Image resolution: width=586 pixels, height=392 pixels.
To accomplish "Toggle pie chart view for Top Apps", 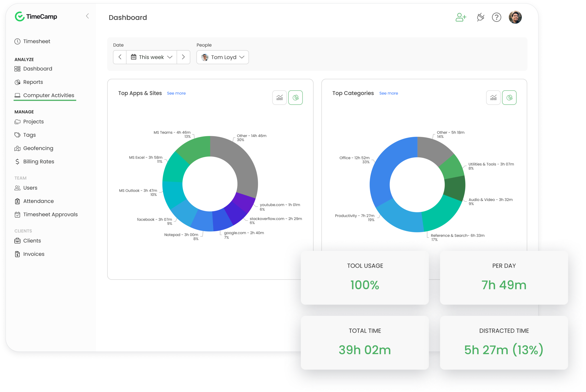I will tap(296, 98).
